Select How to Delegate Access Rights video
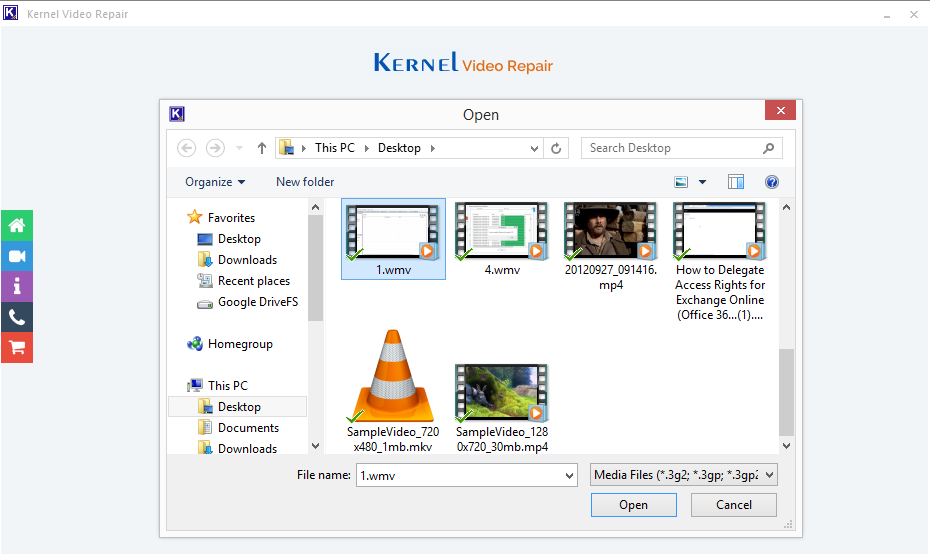 (x=720, y=262)
